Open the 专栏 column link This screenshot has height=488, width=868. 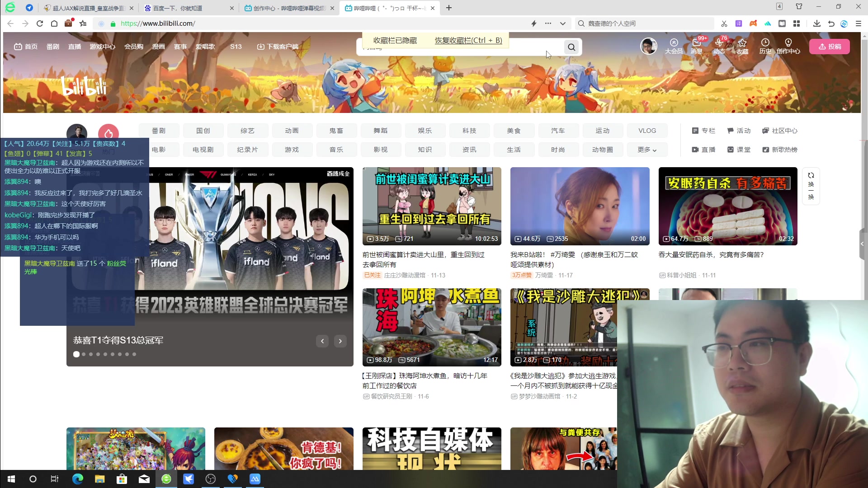click(703, 131)
